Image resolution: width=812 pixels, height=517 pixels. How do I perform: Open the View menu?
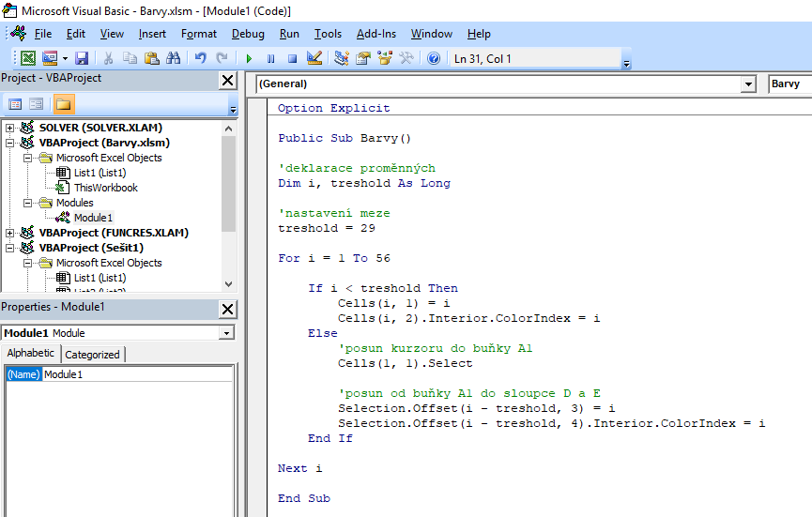(x=112, y=34)
